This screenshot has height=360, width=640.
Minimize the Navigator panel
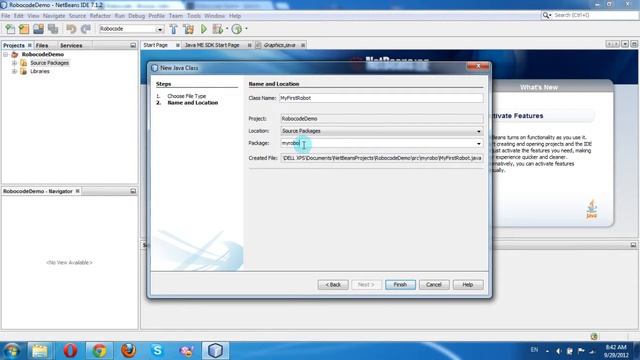click(133, 191)
